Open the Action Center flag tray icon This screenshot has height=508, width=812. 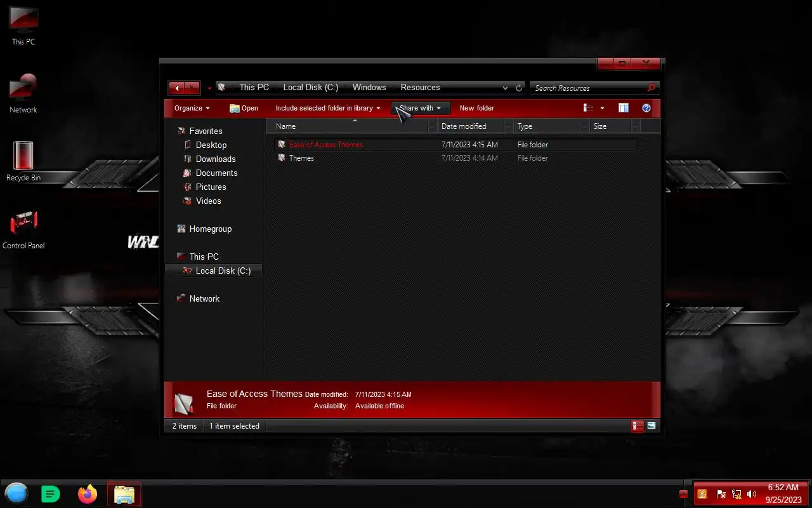(721, 494)
